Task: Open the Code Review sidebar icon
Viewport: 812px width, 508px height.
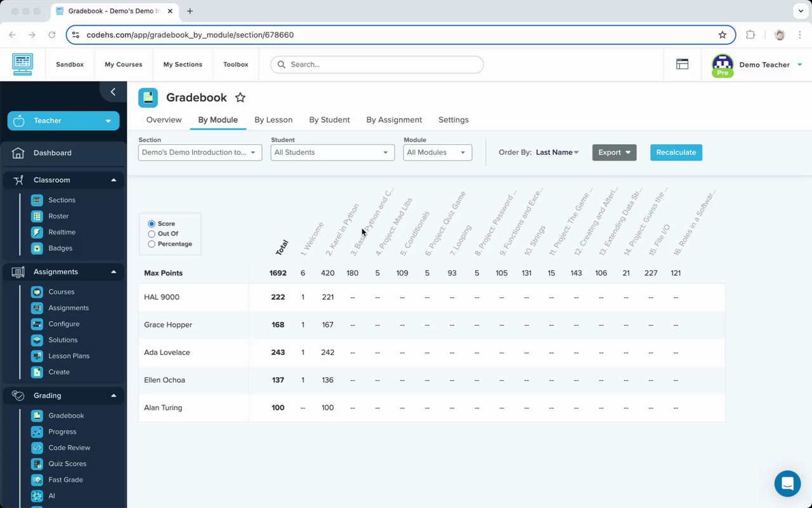Action: point(37,448)
